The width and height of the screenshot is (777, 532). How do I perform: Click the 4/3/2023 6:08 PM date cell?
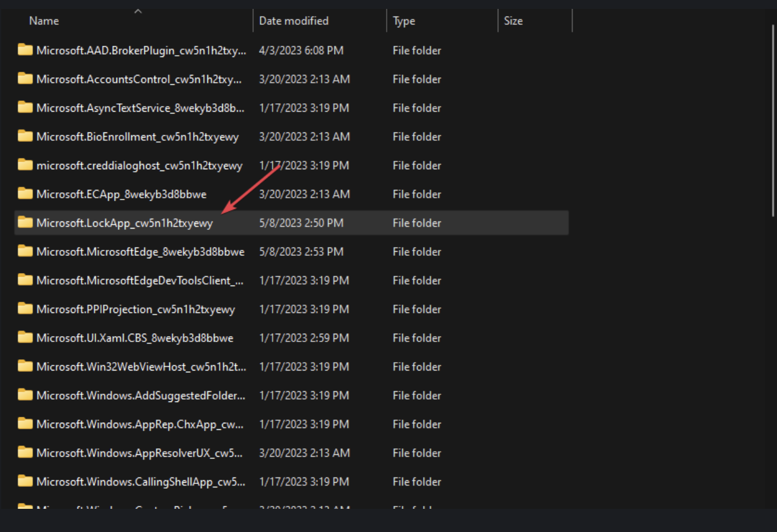pos(301,50)
